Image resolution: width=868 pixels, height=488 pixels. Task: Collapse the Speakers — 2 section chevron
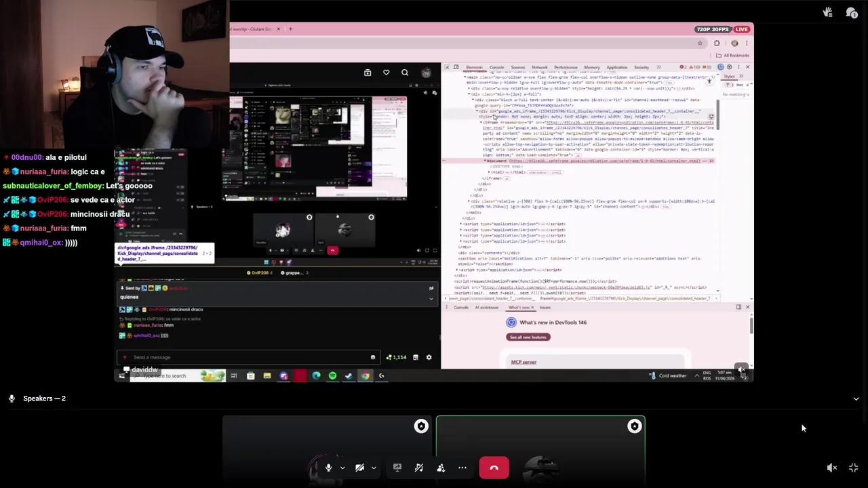coord(856,399)
